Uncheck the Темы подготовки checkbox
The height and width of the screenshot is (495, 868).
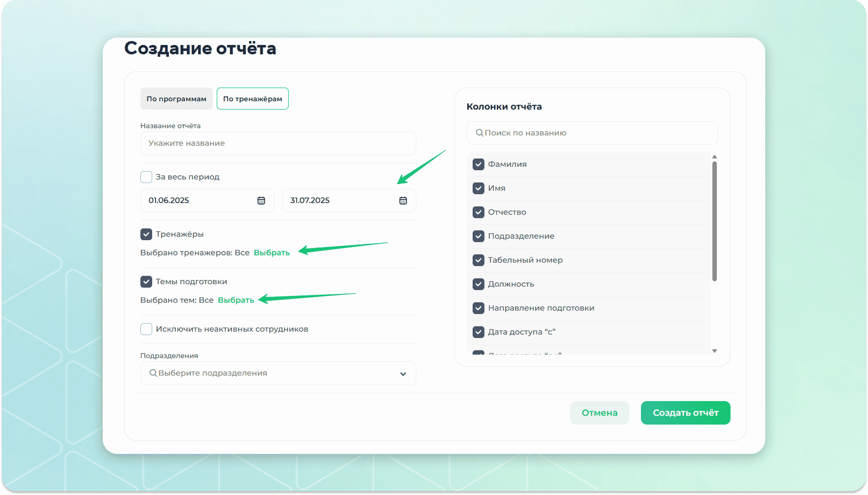tap(146, 282)
